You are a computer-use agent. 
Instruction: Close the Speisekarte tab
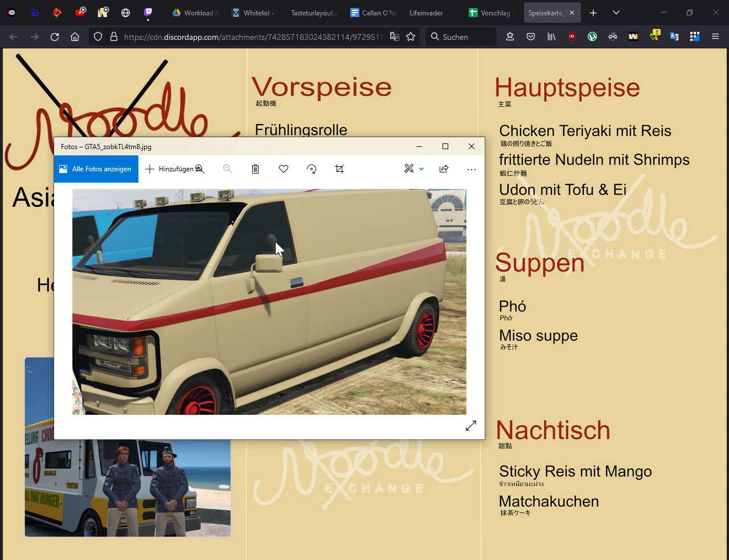(572, 13)
